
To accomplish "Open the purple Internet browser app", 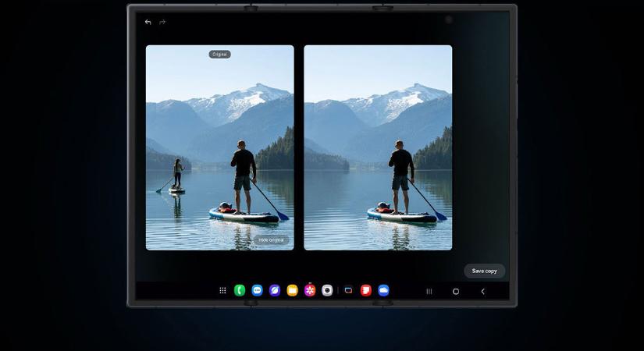I will [x=275, y=291].
